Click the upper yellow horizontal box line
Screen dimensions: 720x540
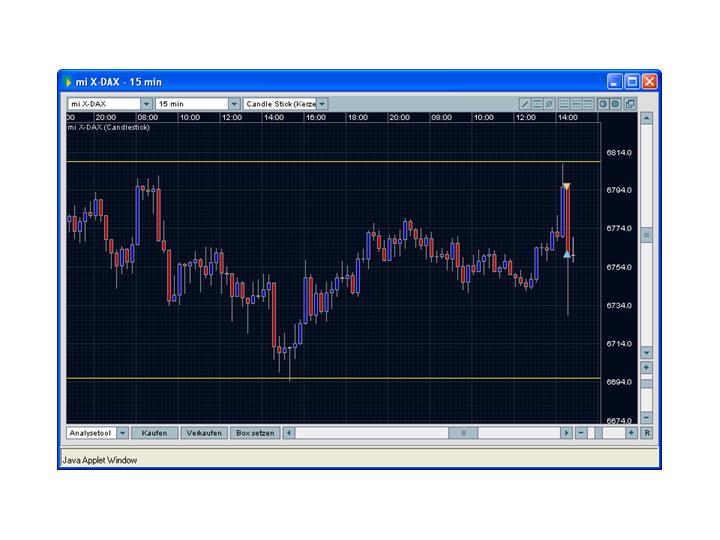pyautogui.click(x=300, y=161)
